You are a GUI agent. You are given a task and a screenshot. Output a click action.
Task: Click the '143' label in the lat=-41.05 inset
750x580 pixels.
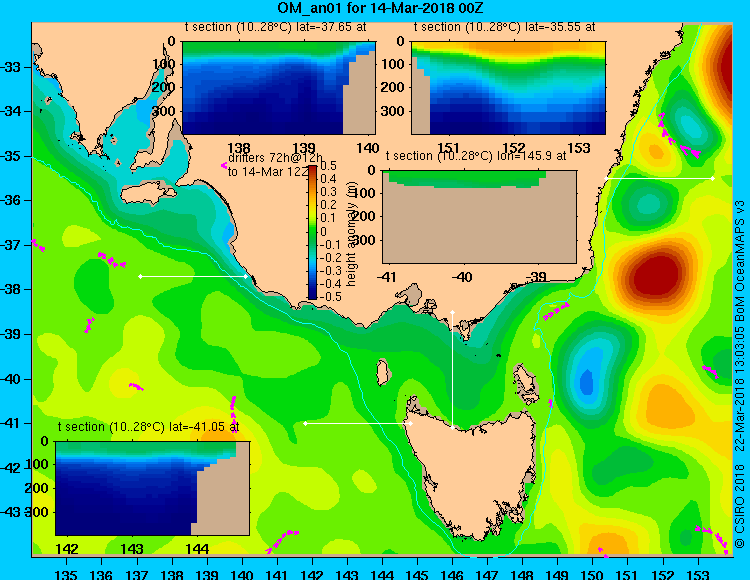132,549
